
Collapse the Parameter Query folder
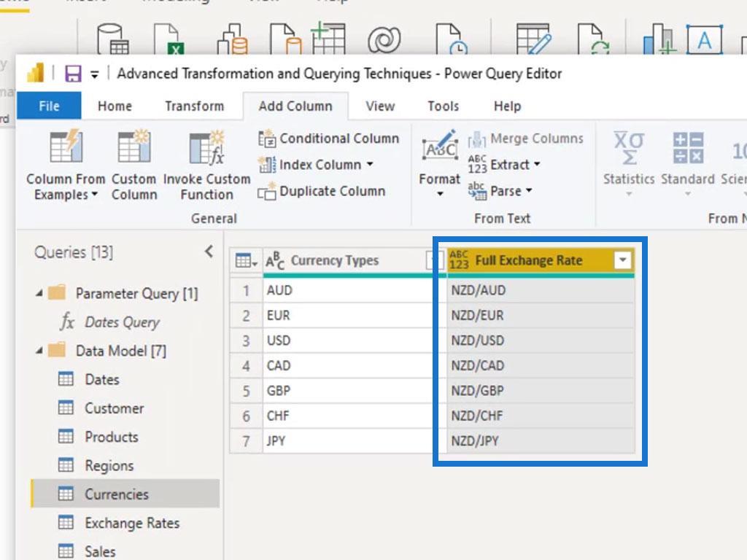[39, 294]
